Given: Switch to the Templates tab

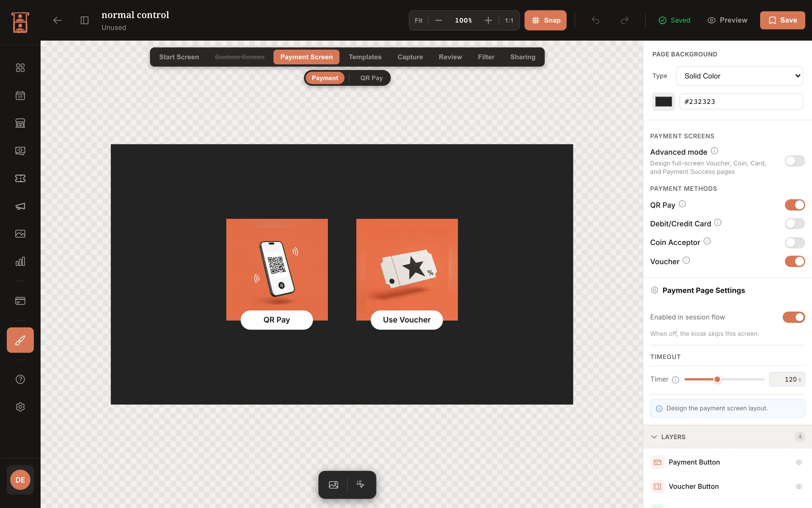Looking at the screenshot, I should click(x=365, y=57).
